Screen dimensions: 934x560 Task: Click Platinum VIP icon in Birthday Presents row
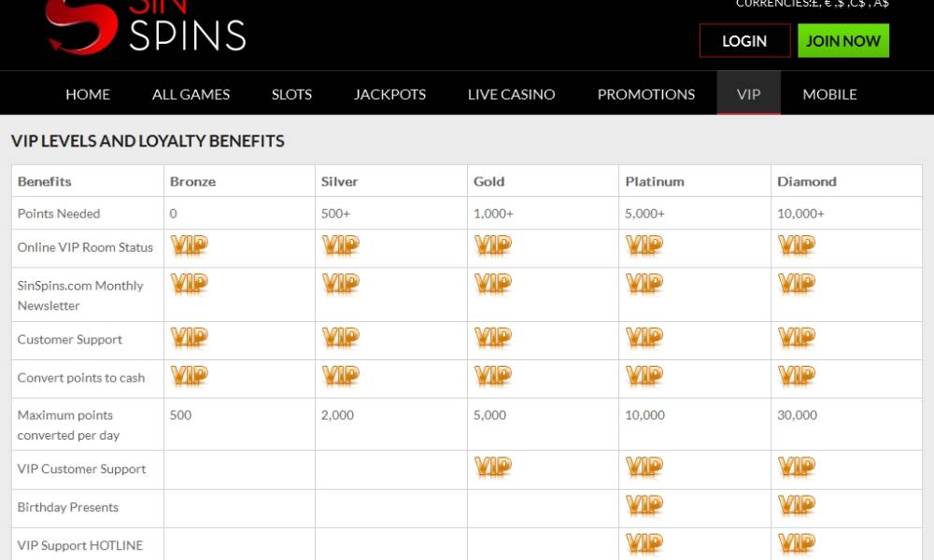pos(644,506)
